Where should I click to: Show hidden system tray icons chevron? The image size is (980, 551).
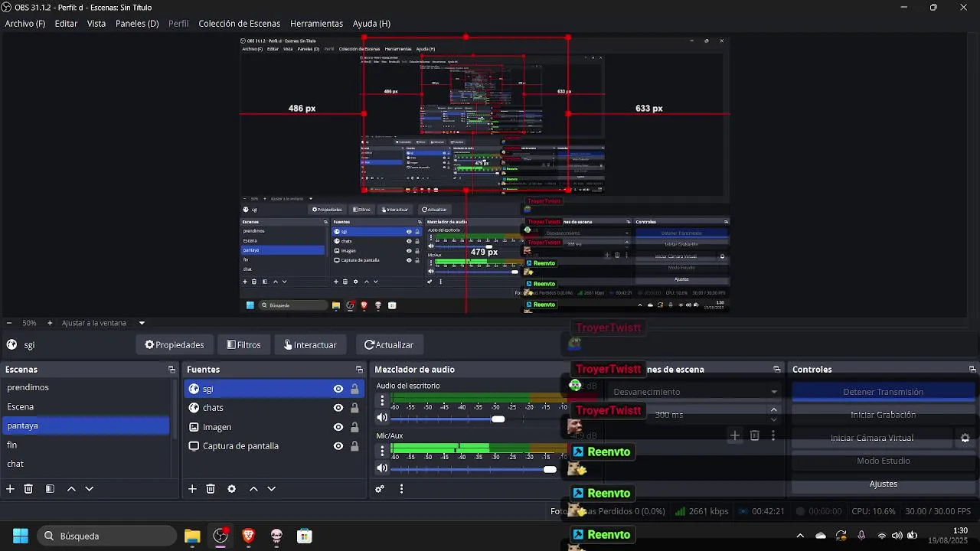800,536
